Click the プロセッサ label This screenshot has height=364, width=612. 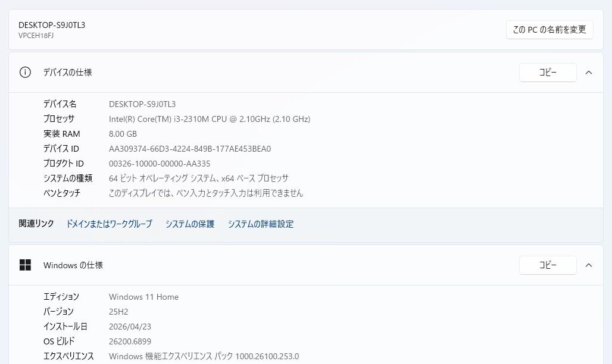(x=58, y=119)
